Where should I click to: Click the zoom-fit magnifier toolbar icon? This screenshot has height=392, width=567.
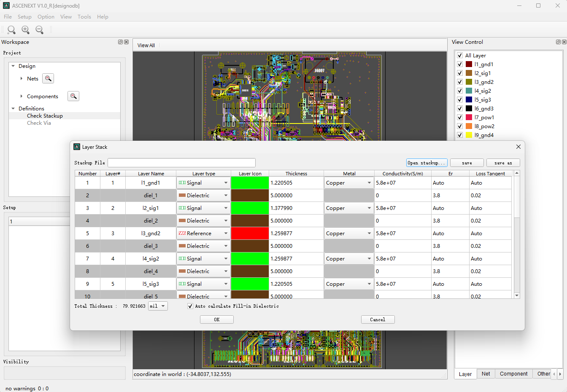[11, 30]
